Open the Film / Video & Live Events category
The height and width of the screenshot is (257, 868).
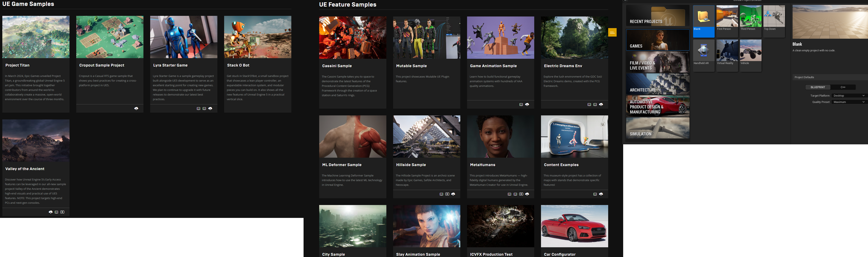657,62
